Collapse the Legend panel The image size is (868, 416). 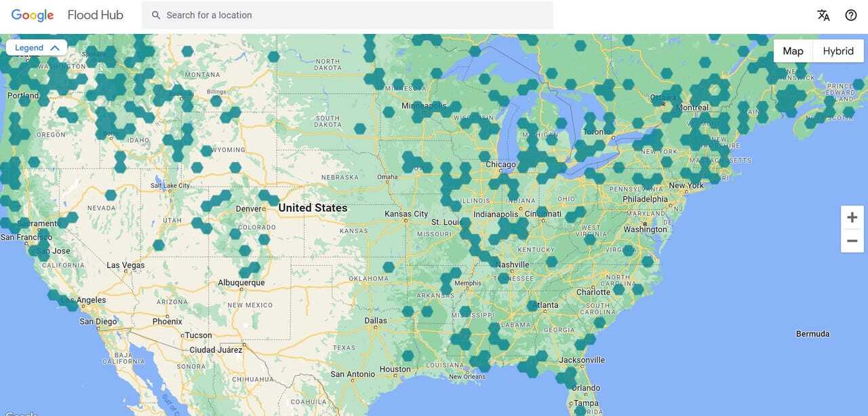pyautogui.click(x=37, y=48)
